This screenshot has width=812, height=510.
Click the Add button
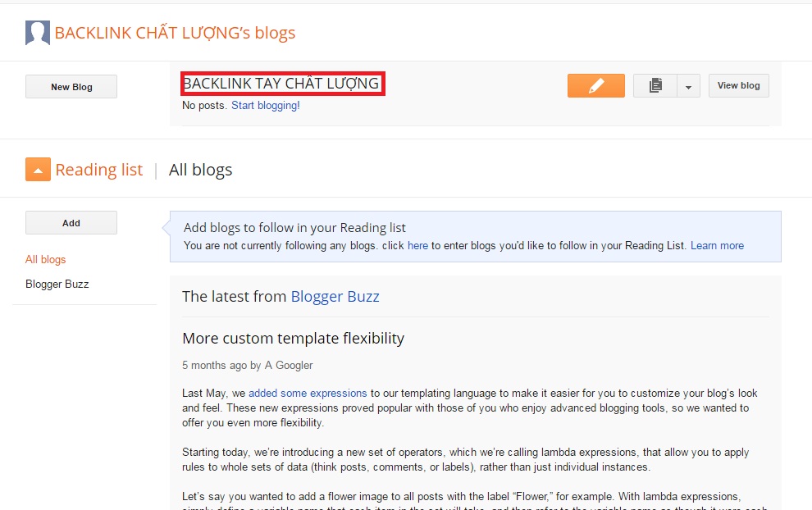(71, 223)
